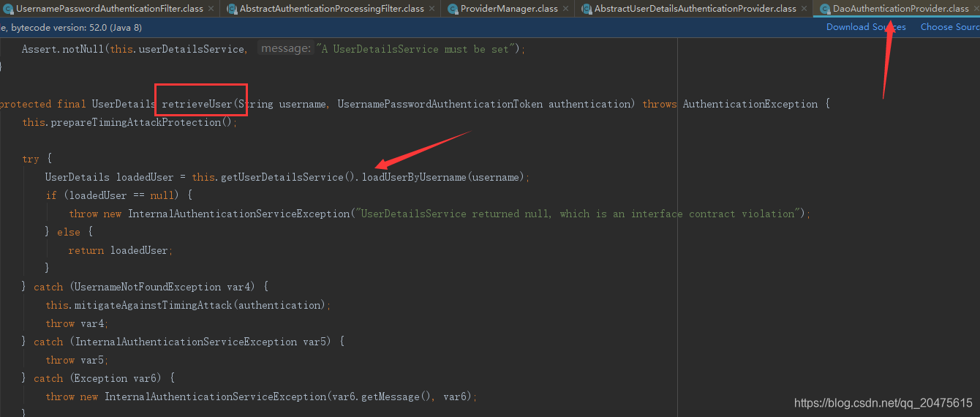Click the 'return loadedUser' statement
980x417 pixels.
coord(121,250)
